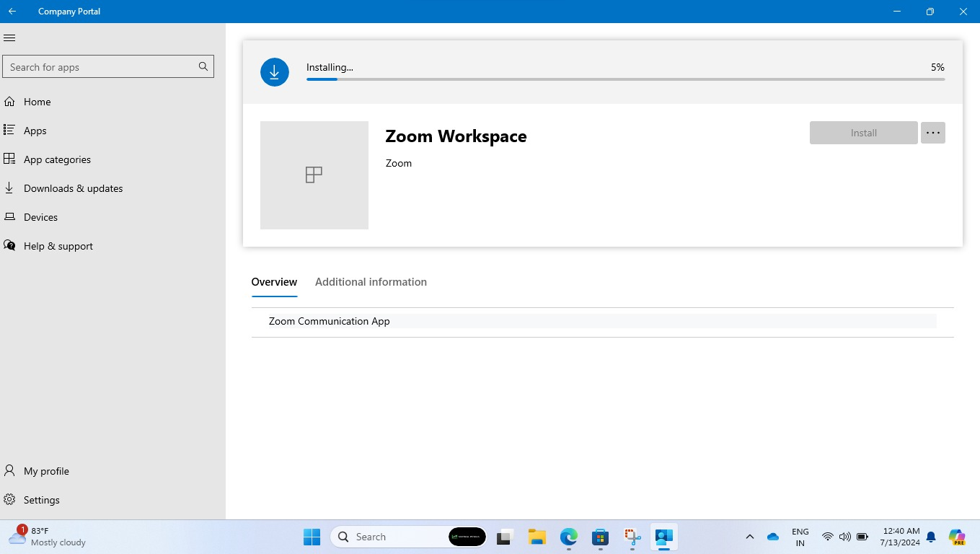Screen dimensions: 980x554
Task: Open My profile
Action: (x=112, y=471)
